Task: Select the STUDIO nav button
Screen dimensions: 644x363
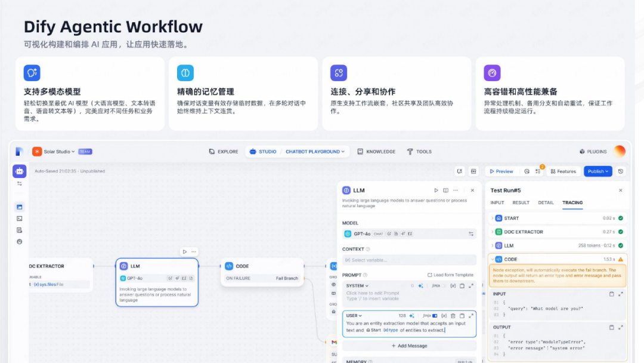Action: [x=263, y=152]
